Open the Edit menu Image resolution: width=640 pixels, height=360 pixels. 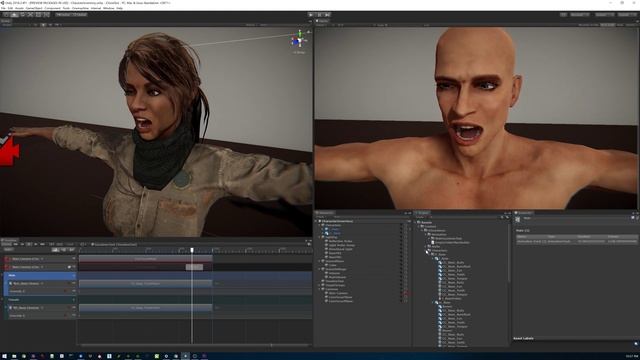(10, 8)
